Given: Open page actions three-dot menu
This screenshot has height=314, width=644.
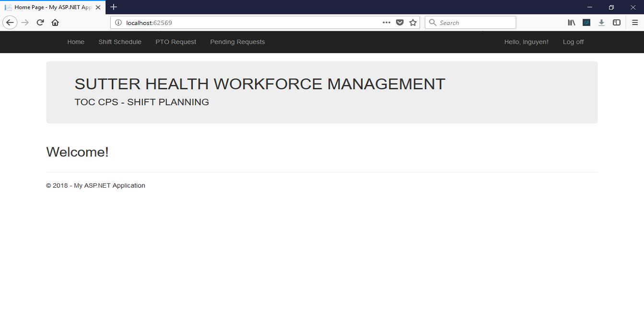Looking at the screenshot, I should click(x=386, y=23).
